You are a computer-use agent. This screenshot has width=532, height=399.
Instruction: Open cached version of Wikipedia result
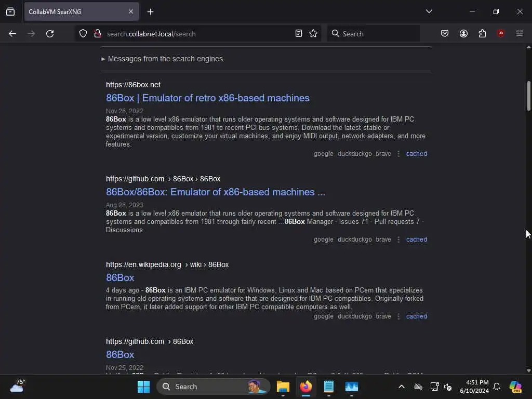point(417,316)
